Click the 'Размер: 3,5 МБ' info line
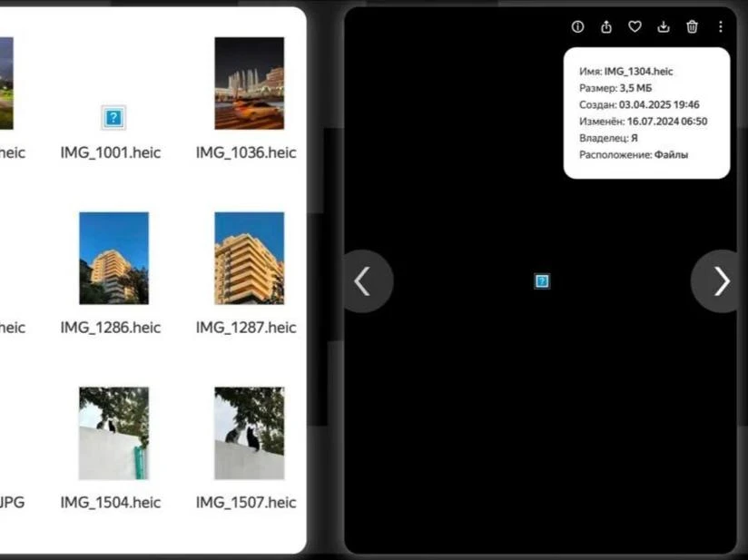 [x=615, y=88]
